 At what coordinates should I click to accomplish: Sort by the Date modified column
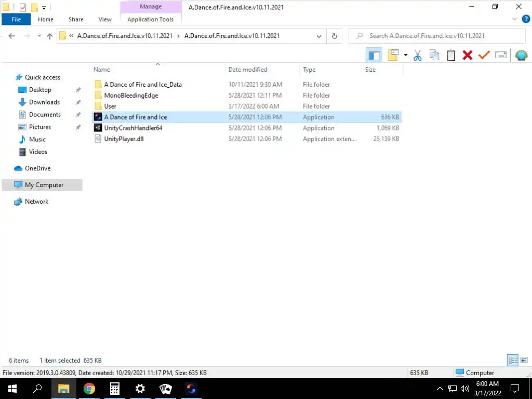pyautogui.click(x=248, y=70)
